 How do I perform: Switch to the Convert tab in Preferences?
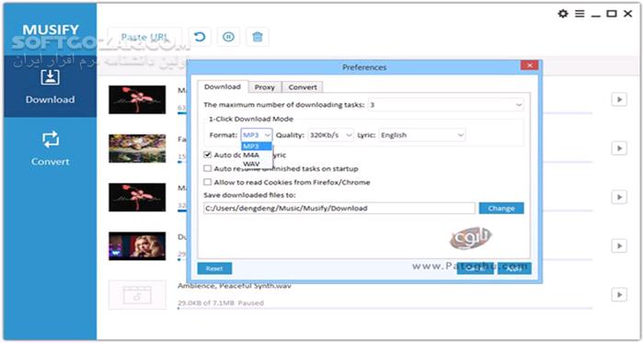coord(303,87)
